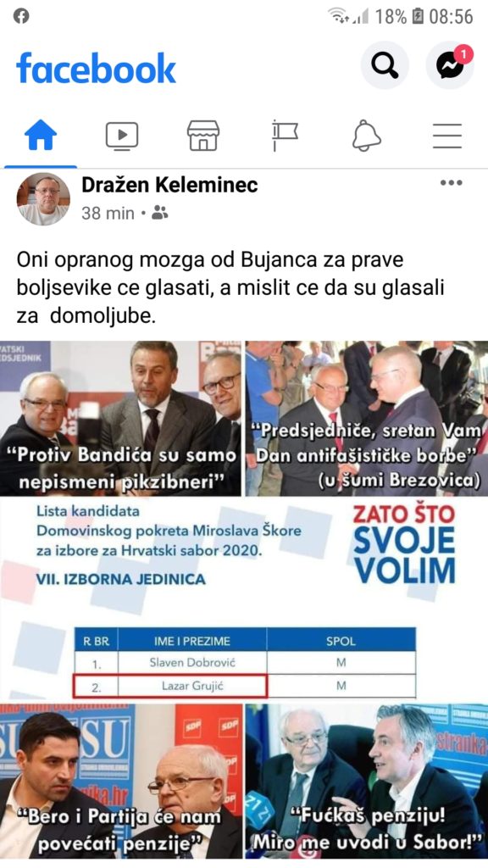This screenshot has width=488, height=868.
Task: Open the Notifications bell icon
Action: pyautogui.click(x=366, y=136)
